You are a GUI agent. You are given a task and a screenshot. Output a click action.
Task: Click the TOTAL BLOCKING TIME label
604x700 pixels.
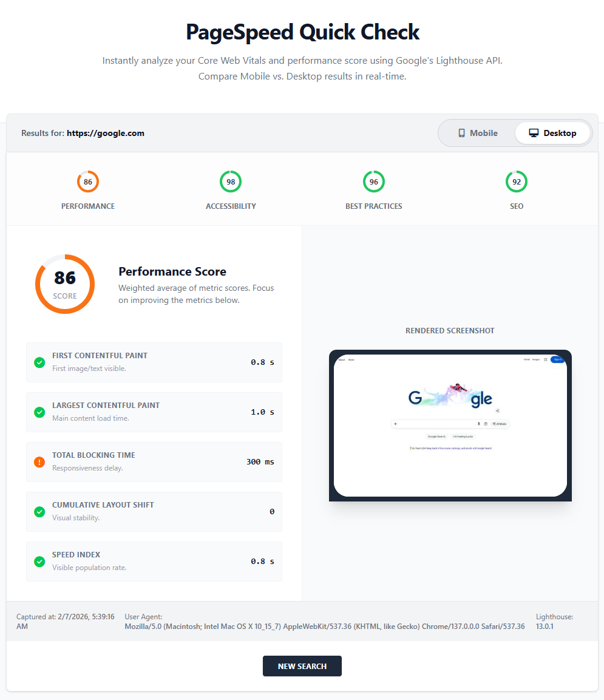click(93, 455)
